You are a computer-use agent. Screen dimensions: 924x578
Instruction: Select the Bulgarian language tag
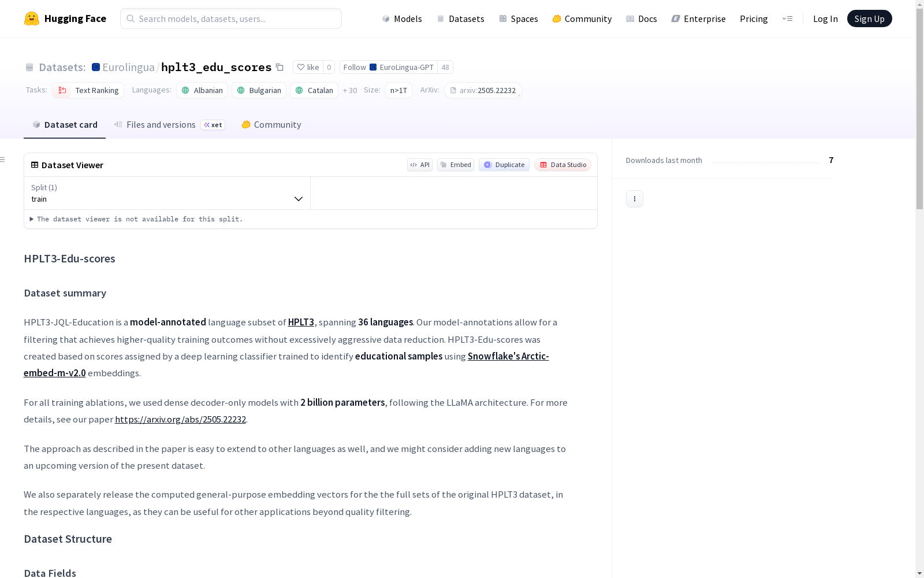(x=259, y=90)
